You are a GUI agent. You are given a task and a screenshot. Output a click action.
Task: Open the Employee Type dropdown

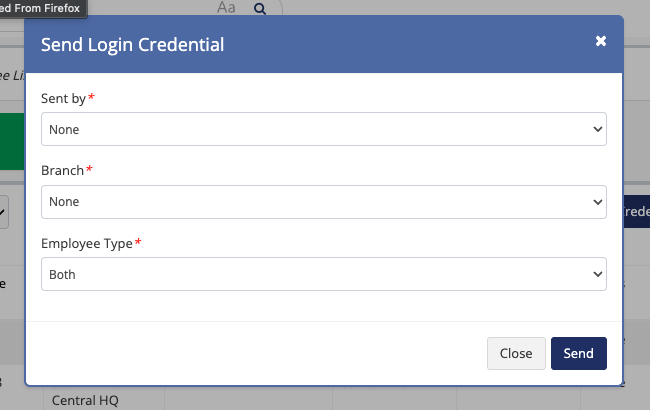coord(323,274)
